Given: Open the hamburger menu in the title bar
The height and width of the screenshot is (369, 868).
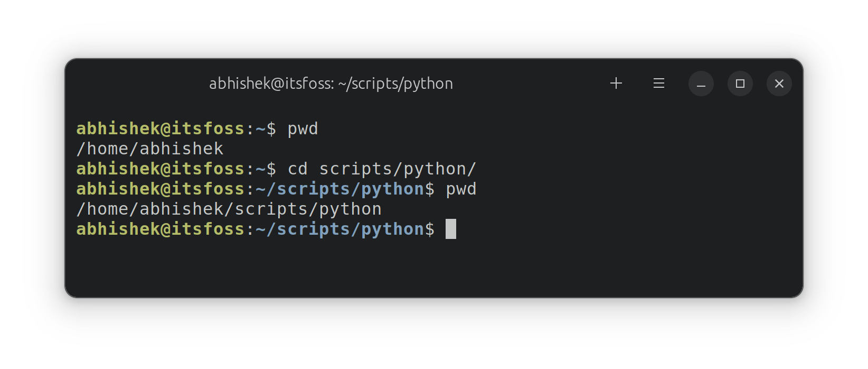Looking at the screenshot, I should (x=658, y=83).
